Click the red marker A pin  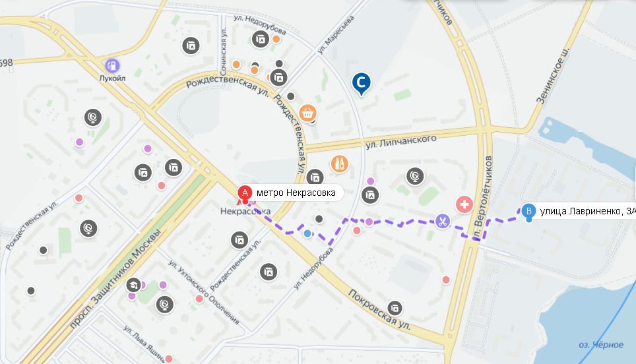tap(245, 193)
